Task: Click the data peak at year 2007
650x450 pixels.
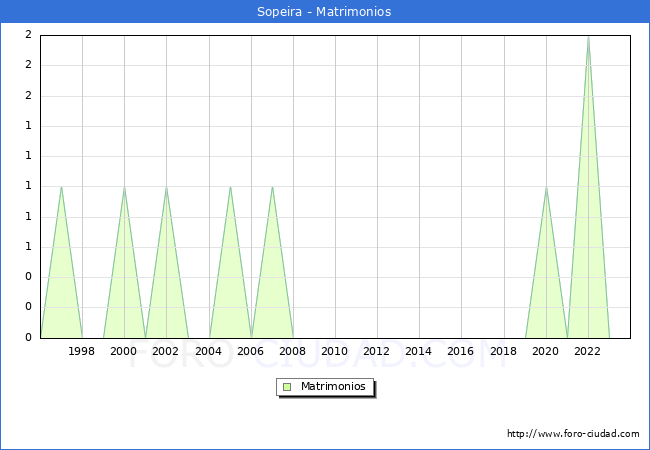Action: [x=272, y=188]
